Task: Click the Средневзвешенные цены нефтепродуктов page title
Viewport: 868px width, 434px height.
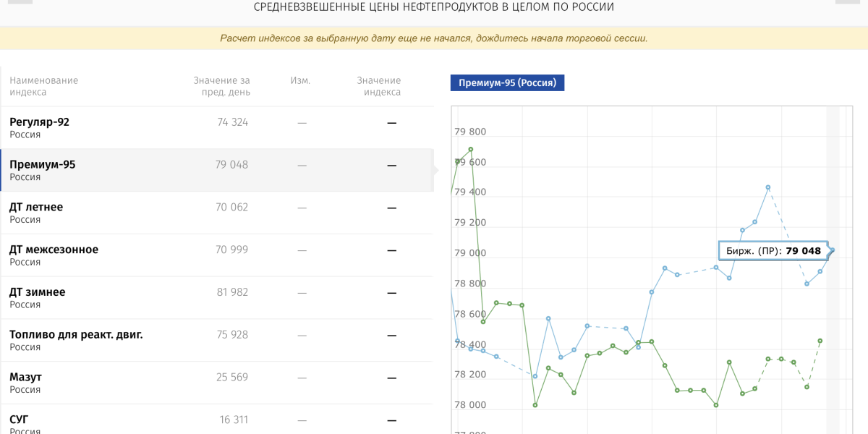Action: (434, 7)
